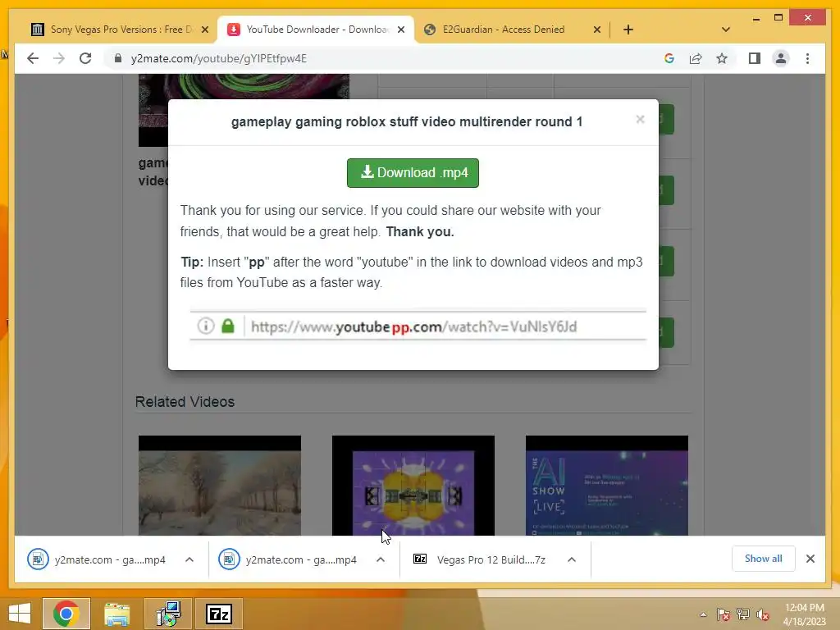Open the Windows Start button
The width and height of the screenshot is (840, 630).
[20, 614]
